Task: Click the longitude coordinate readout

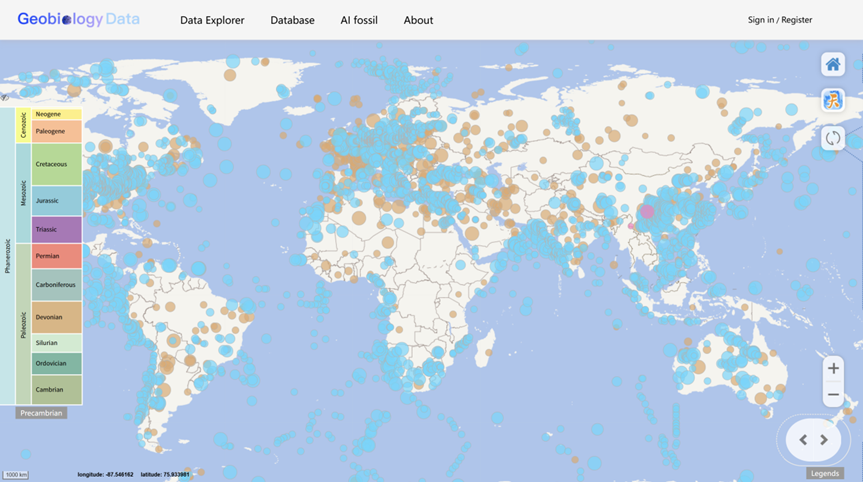Action: click(x=105, y=474)
